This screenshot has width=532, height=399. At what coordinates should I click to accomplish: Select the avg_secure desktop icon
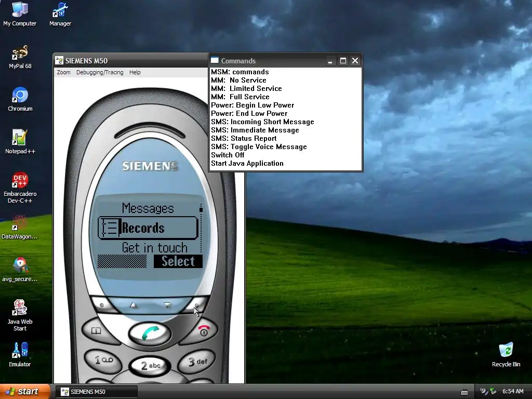pyautogui.click(x=20, y=270)
